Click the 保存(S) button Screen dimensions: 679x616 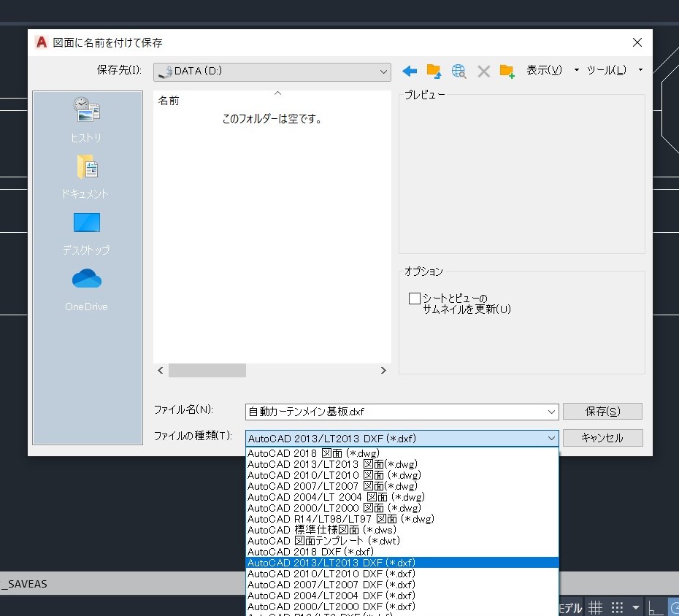point(602,411)
